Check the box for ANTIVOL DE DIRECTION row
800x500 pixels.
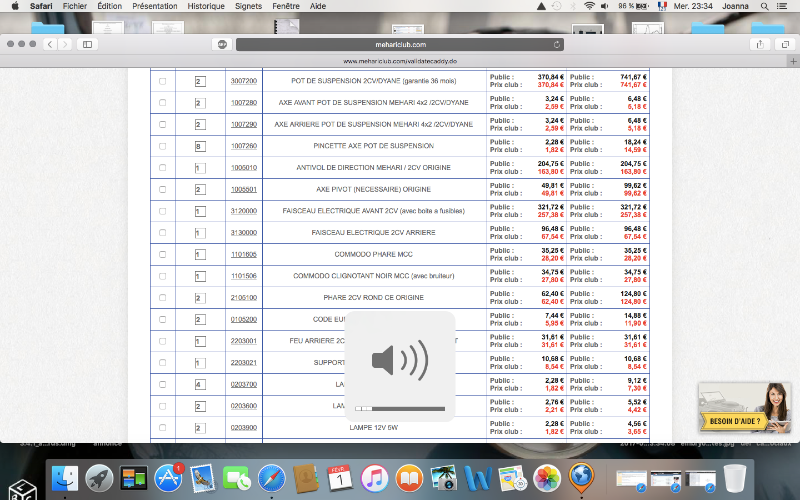162,168
